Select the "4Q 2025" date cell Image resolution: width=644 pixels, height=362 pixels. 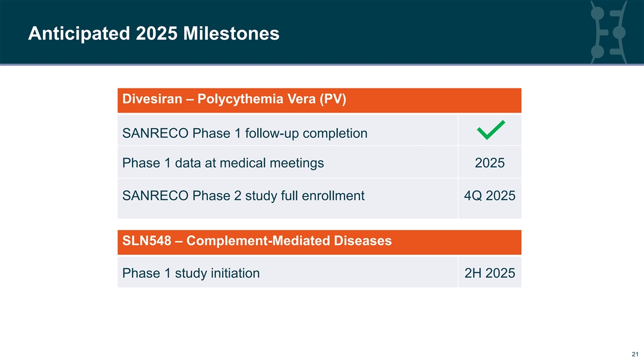tap(489, 196)
